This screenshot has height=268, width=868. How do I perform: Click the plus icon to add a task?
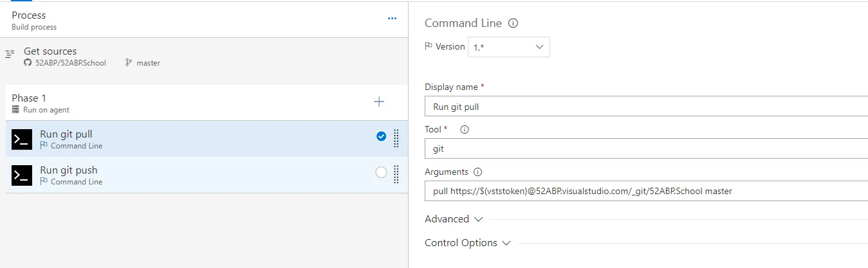click(x=379, y=102)
